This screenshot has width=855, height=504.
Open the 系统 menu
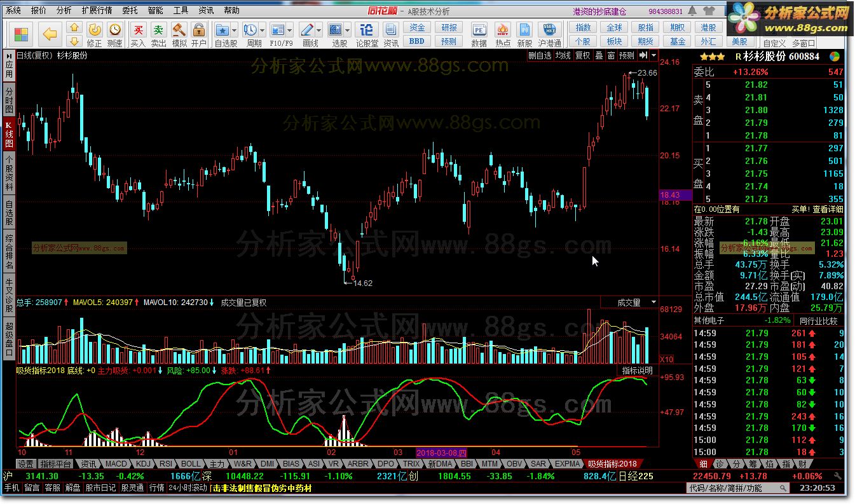13,10
